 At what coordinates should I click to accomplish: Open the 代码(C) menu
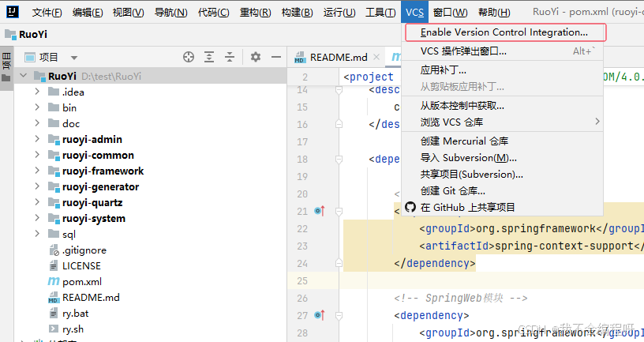tap(214, 13)
